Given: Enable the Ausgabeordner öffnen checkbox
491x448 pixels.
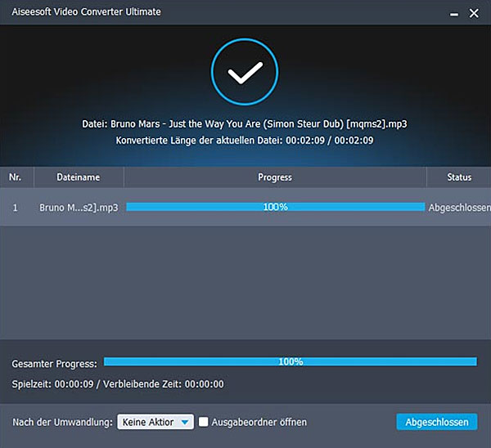Looking at the screenshot, I should click(x=204, y=422).
